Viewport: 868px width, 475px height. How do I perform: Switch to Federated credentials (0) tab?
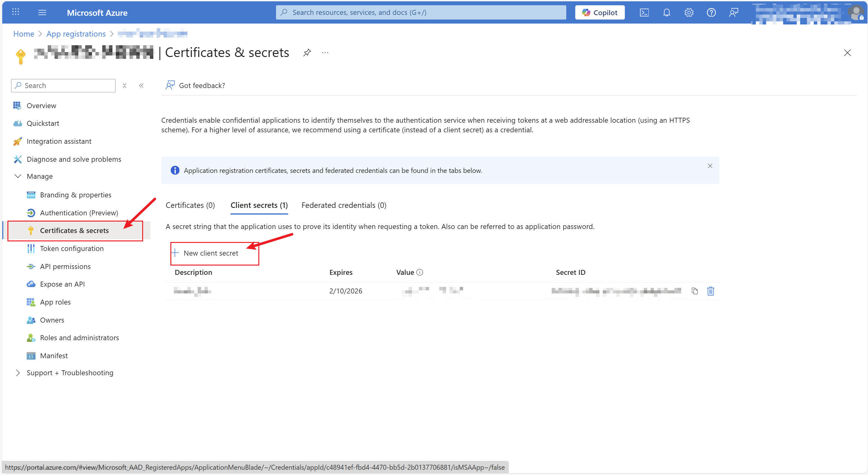[344, 205]
